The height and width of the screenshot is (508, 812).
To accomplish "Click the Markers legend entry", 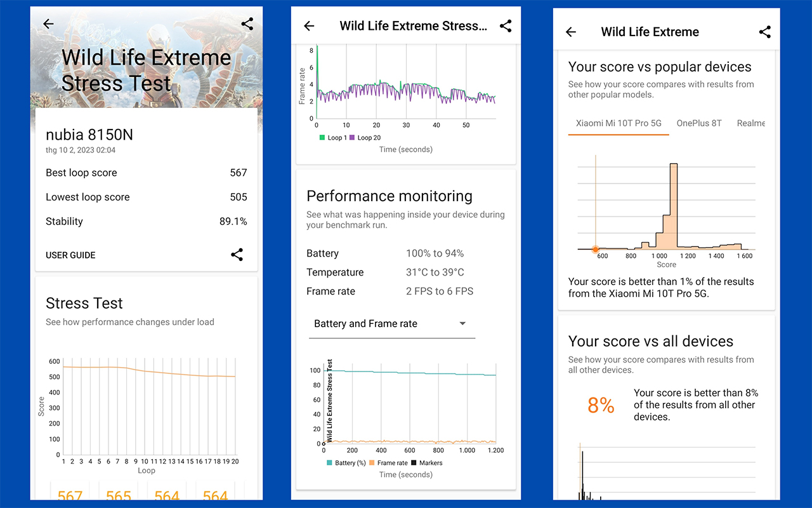I will click(426, 463).
